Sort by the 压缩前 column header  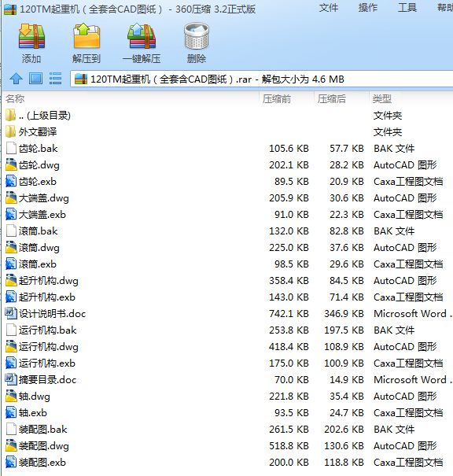[277, 98]
